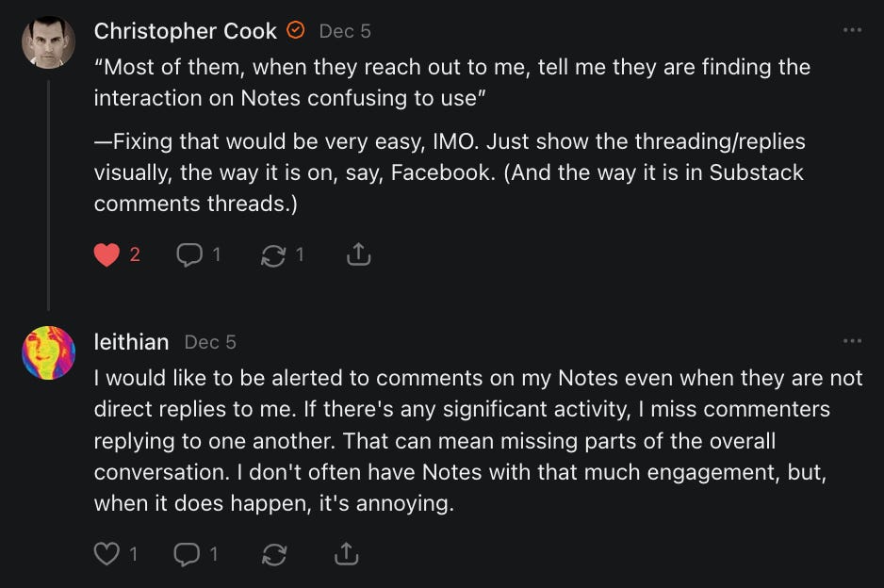This screenshot has width=884, height=588.
Task: Restack leithian's note
Action: (274, 554)
